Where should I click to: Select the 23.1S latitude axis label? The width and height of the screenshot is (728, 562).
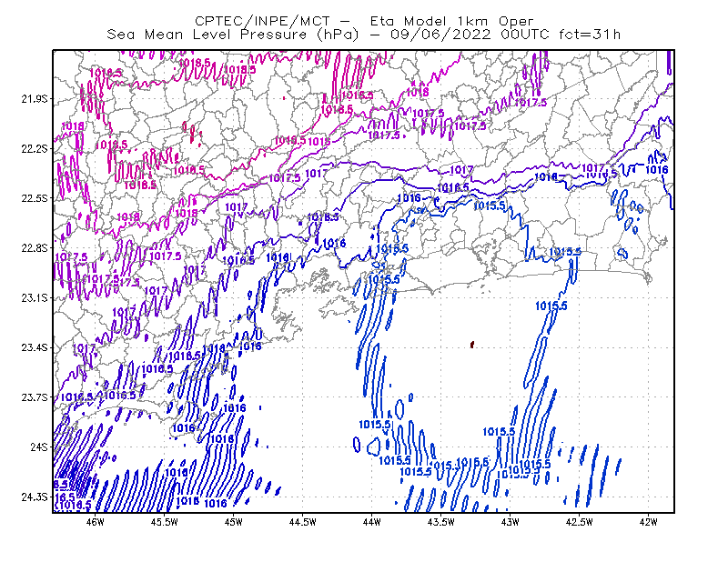click(35, 297)
